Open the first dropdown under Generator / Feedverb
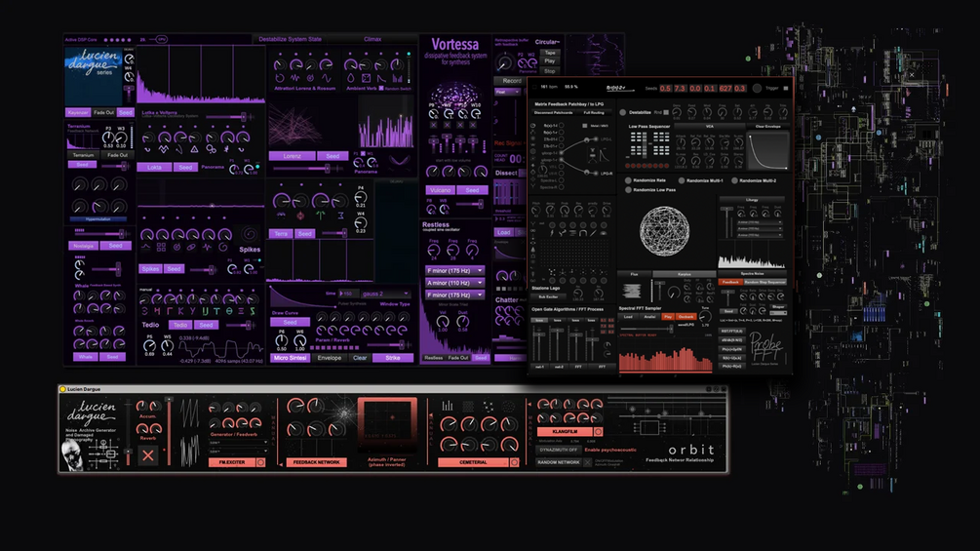980x551 pixels. pos(238,443)
